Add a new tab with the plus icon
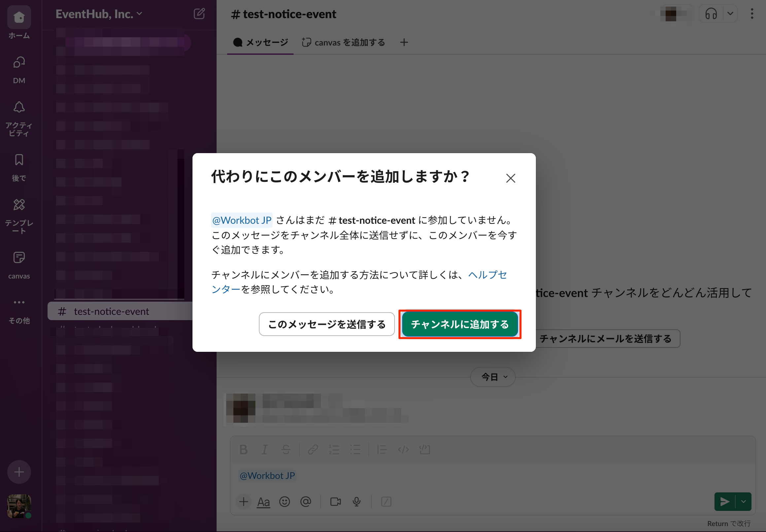Screen dimensions: 766x532 pos(404,42)
